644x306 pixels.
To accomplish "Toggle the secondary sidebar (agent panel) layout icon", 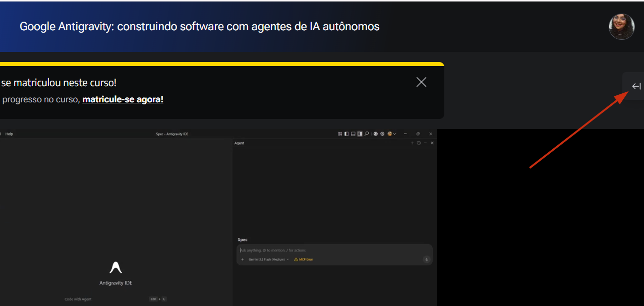I will pos(360,134).
